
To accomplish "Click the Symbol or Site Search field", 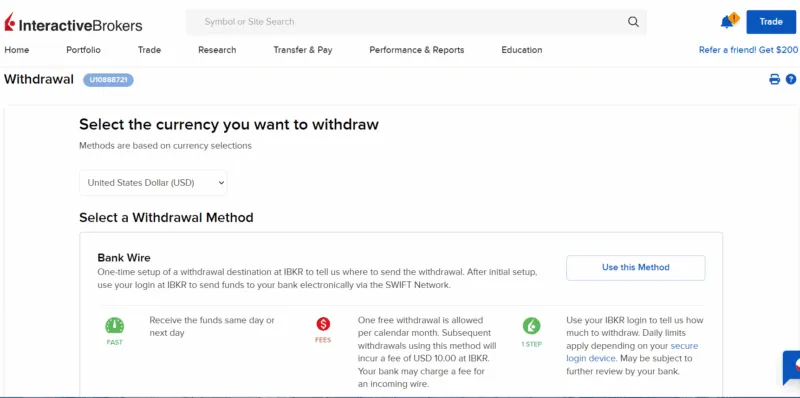I will coord(416,22).
